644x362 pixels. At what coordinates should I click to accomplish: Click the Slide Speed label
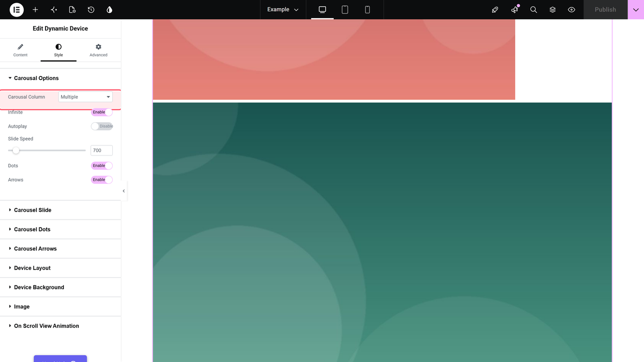point(20,139)
